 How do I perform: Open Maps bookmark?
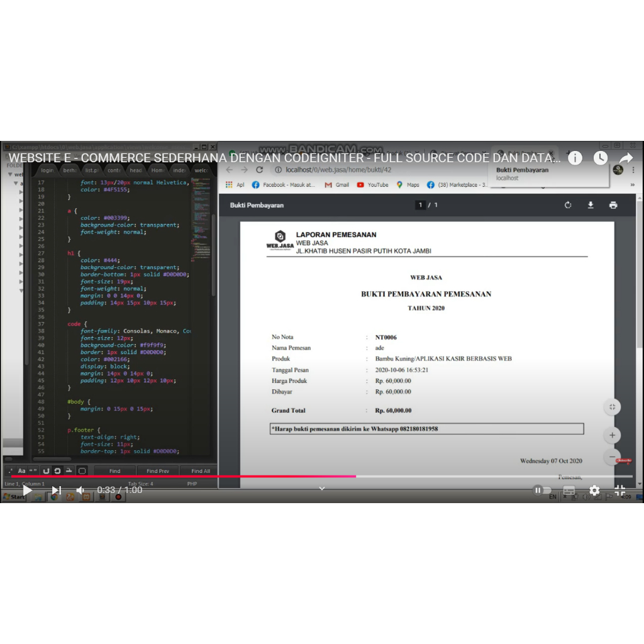point(408,185)
